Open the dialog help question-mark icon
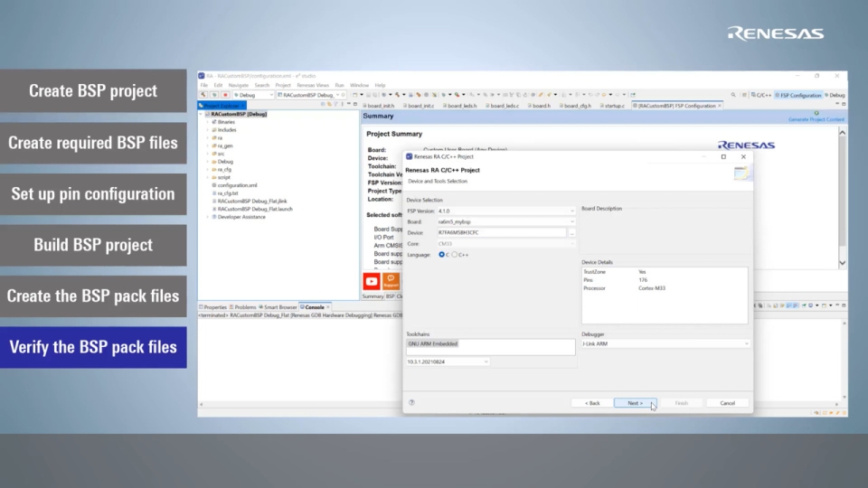Screen dimensions: 868x488 [411, 403]
